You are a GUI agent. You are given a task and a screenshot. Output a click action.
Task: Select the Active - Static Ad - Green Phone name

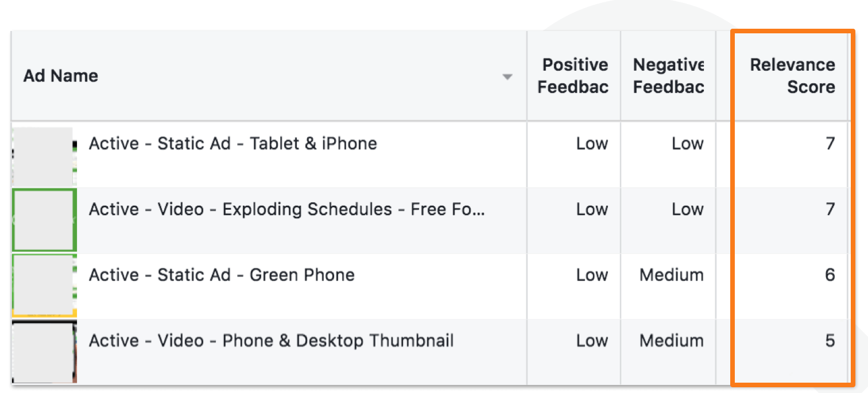coord(222,275)
